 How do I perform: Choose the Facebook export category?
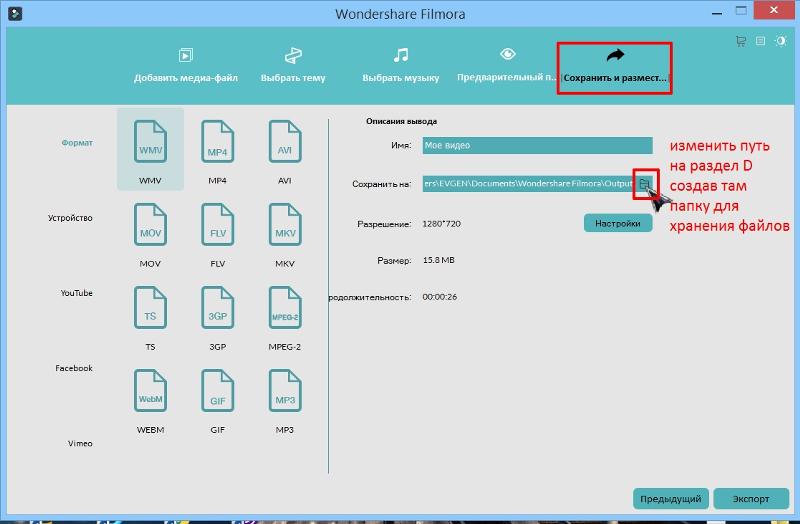(74, 368)
